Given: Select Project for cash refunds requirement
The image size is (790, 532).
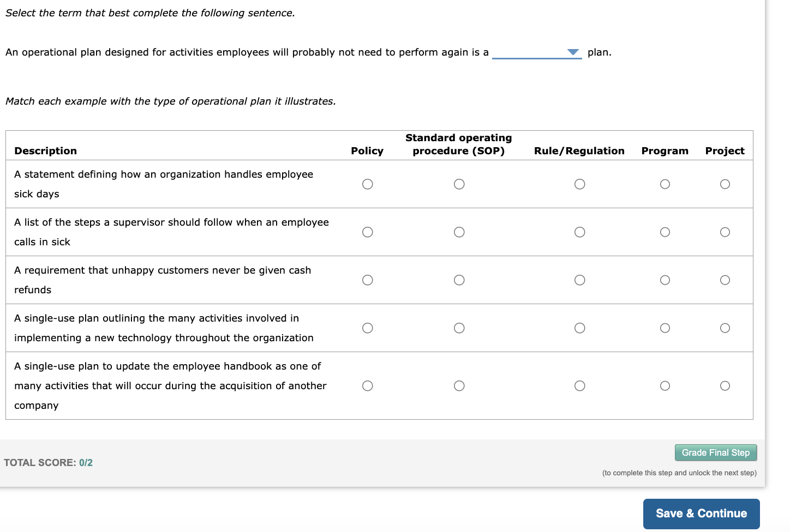Looking at the screenshot, I should [x=725, y=280].
